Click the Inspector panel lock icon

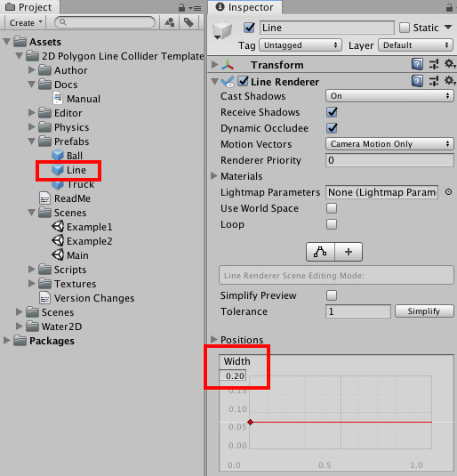[x=449, y=8]
